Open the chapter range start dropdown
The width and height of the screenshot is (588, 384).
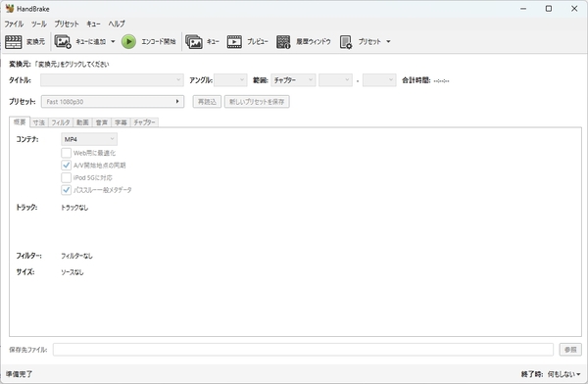pyautogui.click(x=335, y=80)
